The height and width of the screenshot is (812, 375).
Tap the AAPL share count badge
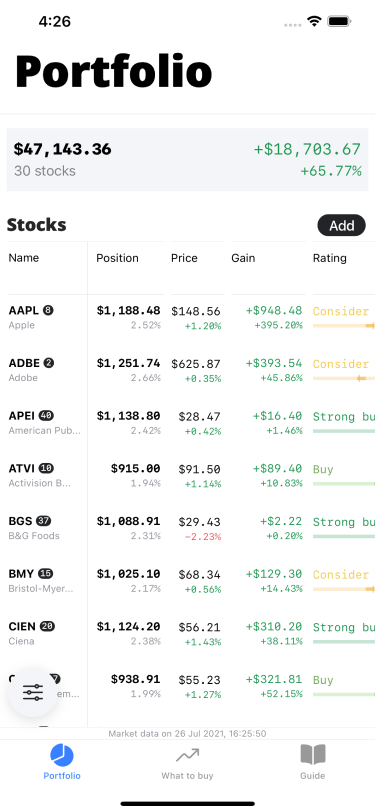[x=48, y=310]
